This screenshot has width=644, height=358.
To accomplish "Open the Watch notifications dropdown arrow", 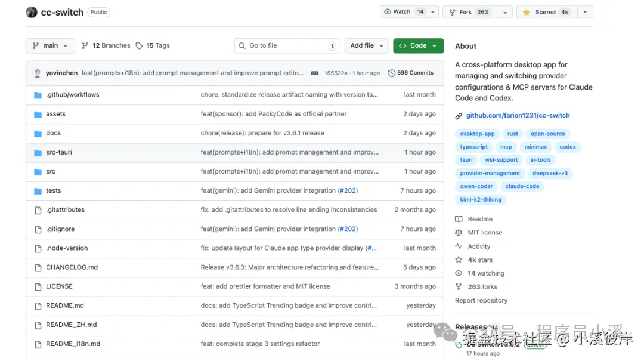I will pos(432,12).
